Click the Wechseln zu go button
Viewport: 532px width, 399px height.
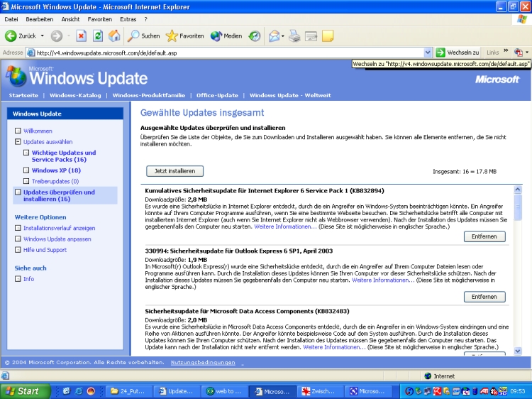[458, 53]
